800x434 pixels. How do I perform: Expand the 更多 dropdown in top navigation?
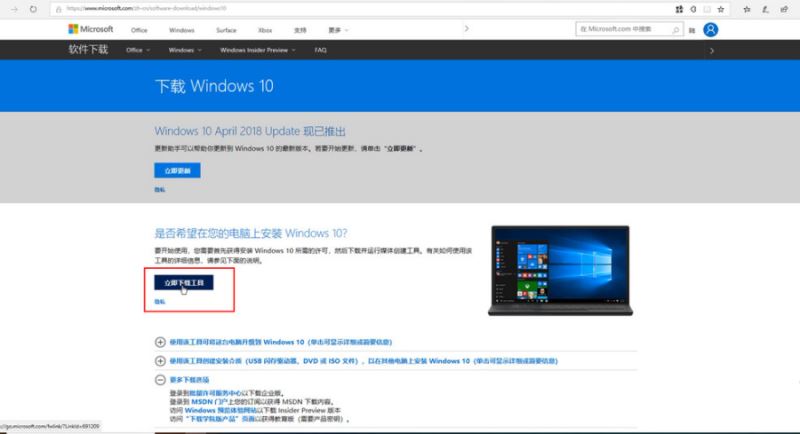(338, 30)
